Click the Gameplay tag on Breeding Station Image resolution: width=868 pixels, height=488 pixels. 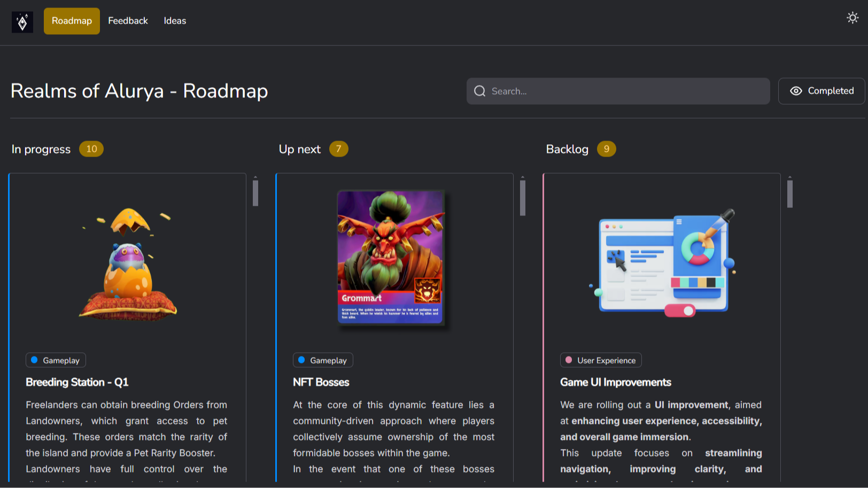tap(56, 360)
